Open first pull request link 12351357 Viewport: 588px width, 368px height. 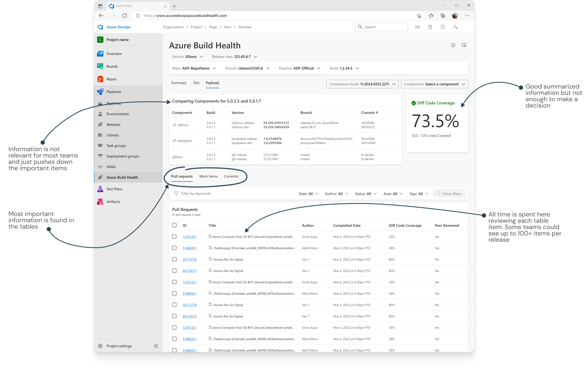(189, 237)
